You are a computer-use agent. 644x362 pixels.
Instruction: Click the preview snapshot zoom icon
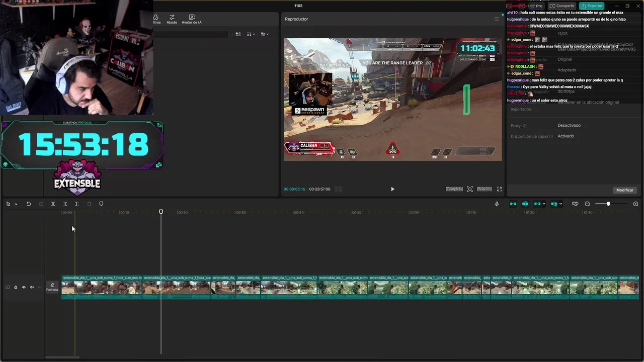point(470,189)
